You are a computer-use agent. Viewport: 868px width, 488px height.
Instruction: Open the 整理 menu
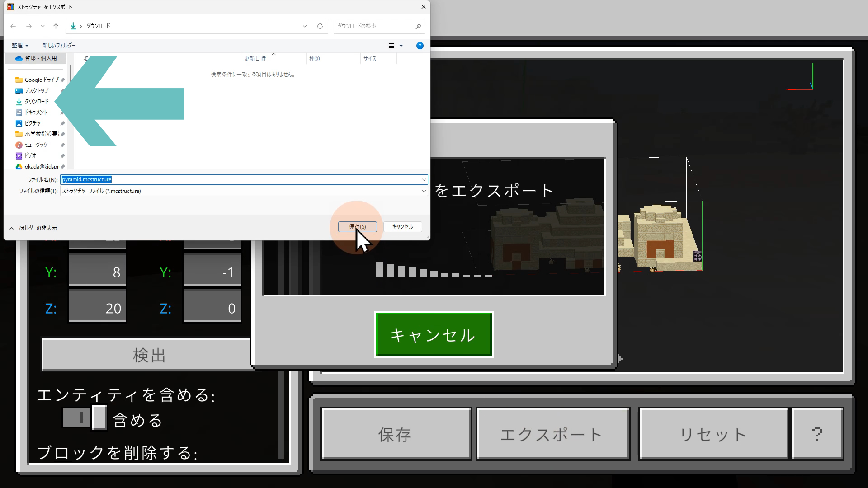tap(20, 46)
